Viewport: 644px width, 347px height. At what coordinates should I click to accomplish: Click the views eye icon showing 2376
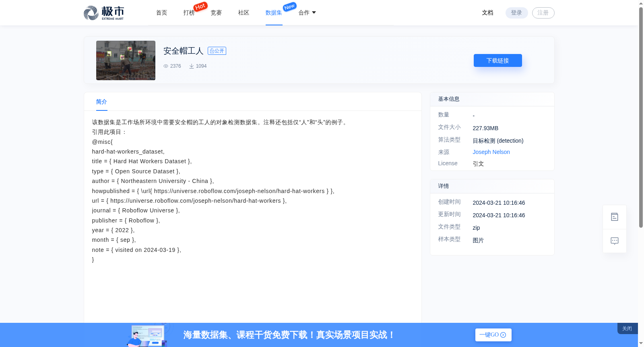click(166, 66)
